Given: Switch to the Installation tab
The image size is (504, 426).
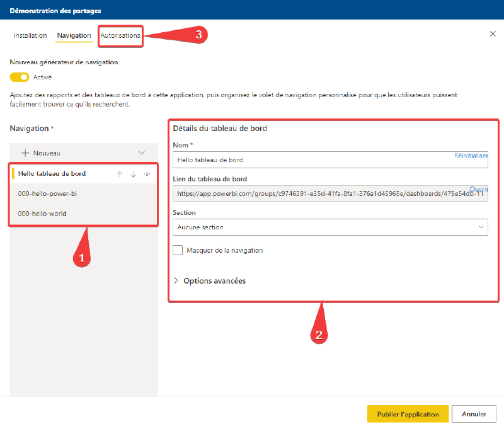Looking at the screenshot, I should tap(30, 35).
